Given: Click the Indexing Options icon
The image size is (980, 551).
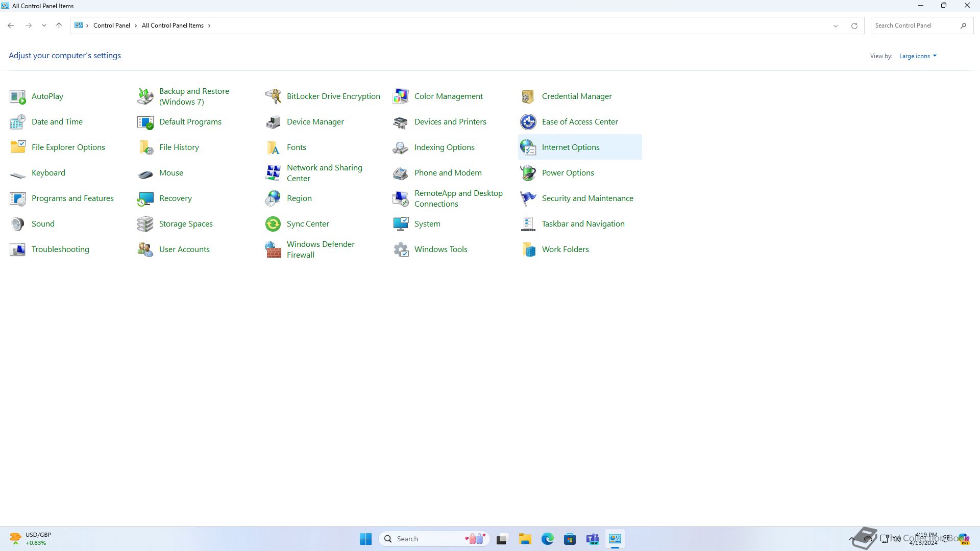Looking at the screenshot, I should 401,147.
